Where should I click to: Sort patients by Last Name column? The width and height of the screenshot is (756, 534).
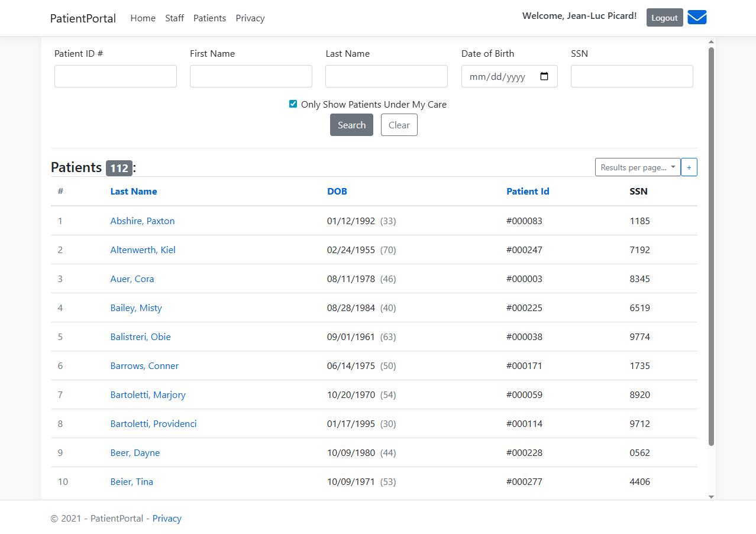pos(134,191)
